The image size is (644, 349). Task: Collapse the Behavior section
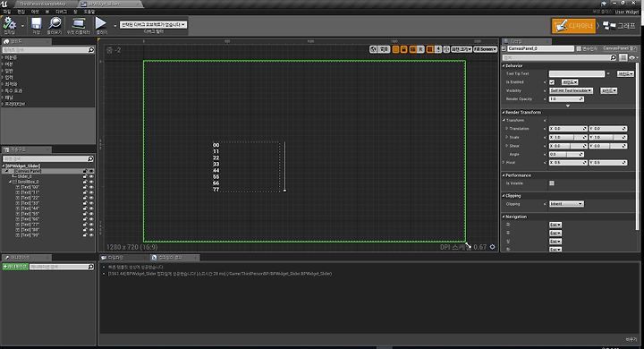pyautogui.click(x=504, y=65)
